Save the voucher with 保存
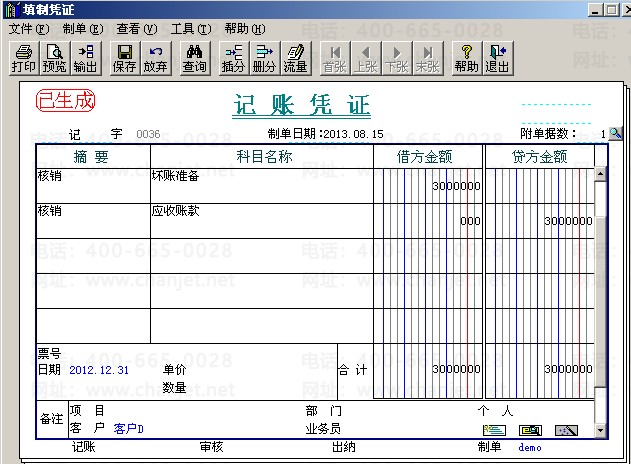 click(124, 58)
